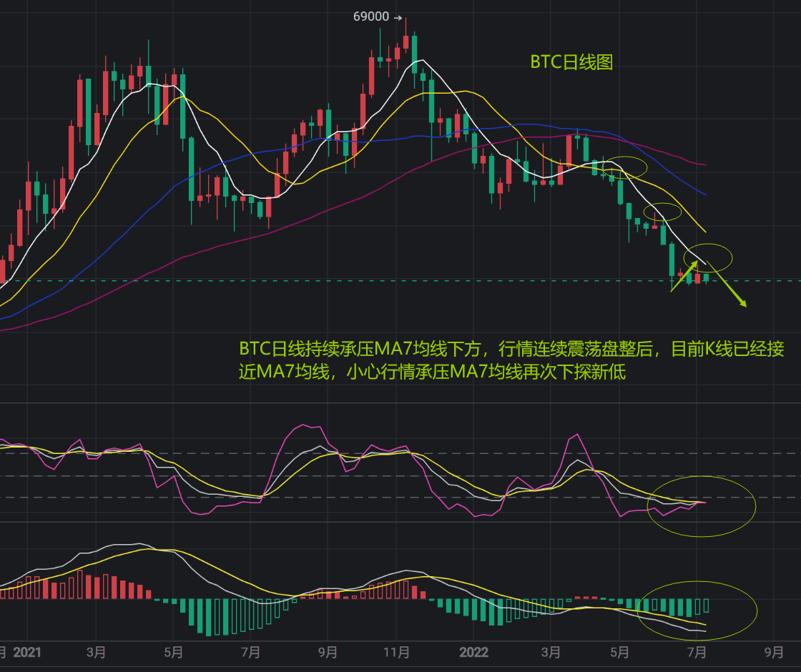This screenshot has width=801, height=672.
Task: Click the 5月 label between 2021 and 11月
Action: pos(174,652)
